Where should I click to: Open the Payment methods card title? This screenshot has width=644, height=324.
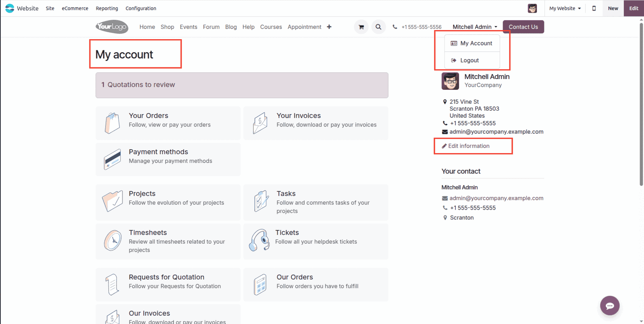[x=158, y=152]
